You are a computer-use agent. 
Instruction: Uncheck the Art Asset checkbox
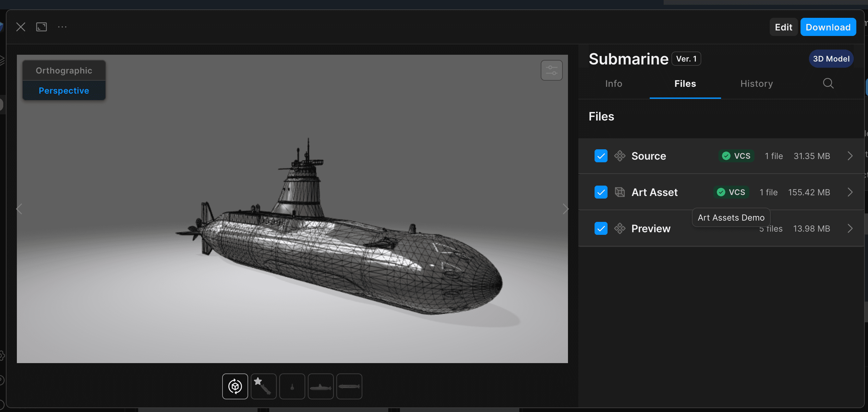pos(601,192)
